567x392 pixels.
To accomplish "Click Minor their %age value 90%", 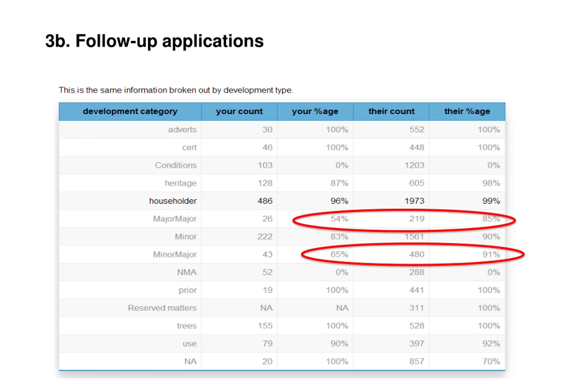I will coord(491,236).
